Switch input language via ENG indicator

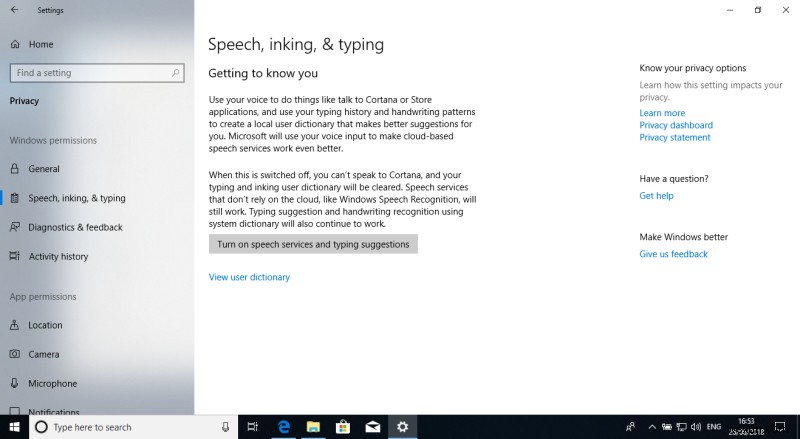(714, 427)
